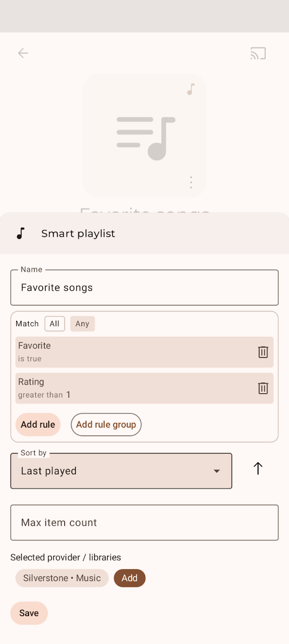Tap the small music note on artwork
Screen dimensions: 289x644
(x=191, y=89)
